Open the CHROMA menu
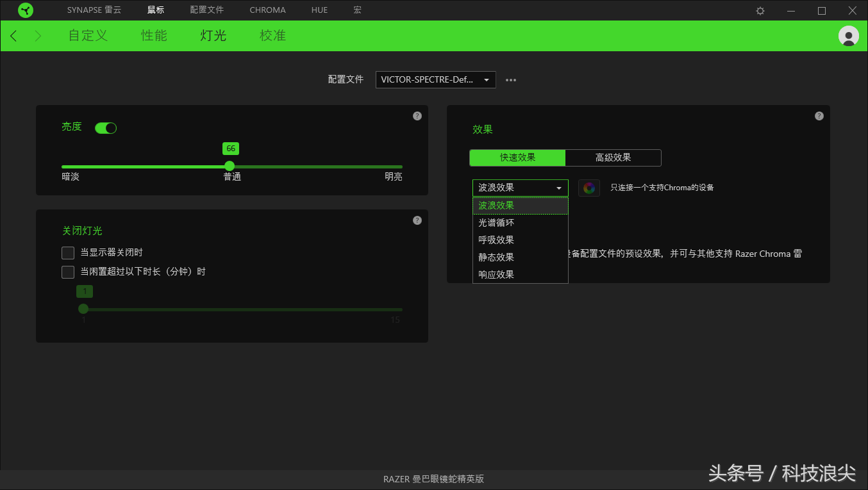The height and width of the screenshot is (490, 868). [267, 10]
